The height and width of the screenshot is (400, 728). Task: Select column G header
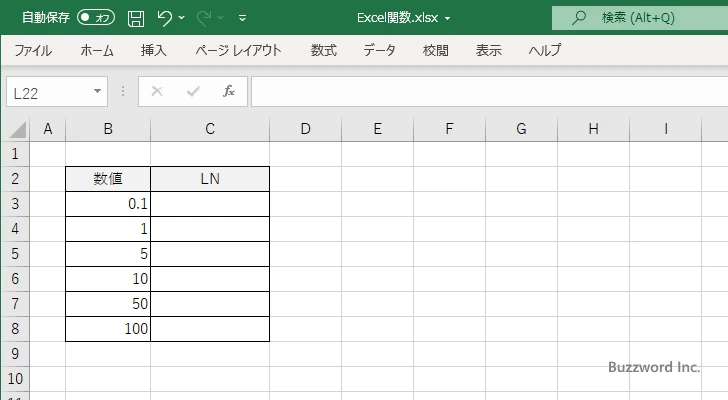521,129
